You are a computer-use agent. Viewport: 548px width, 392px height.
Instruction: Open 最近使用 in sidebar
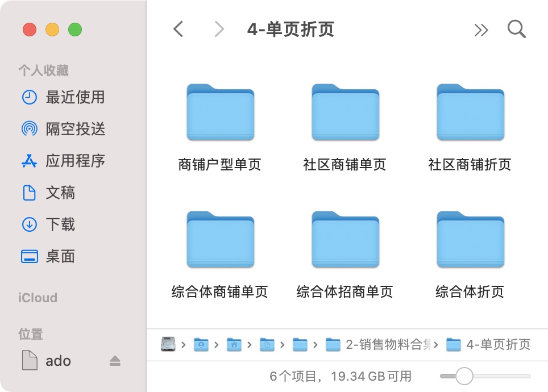pyautogui.click(x=75, y=97)
